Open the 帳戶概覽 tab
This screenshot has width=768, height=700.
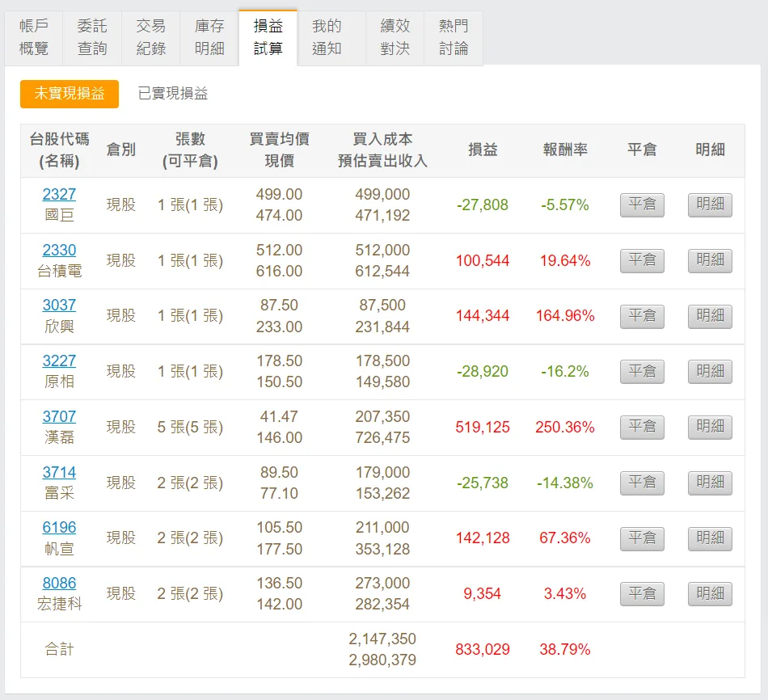[x=34, y=38]
